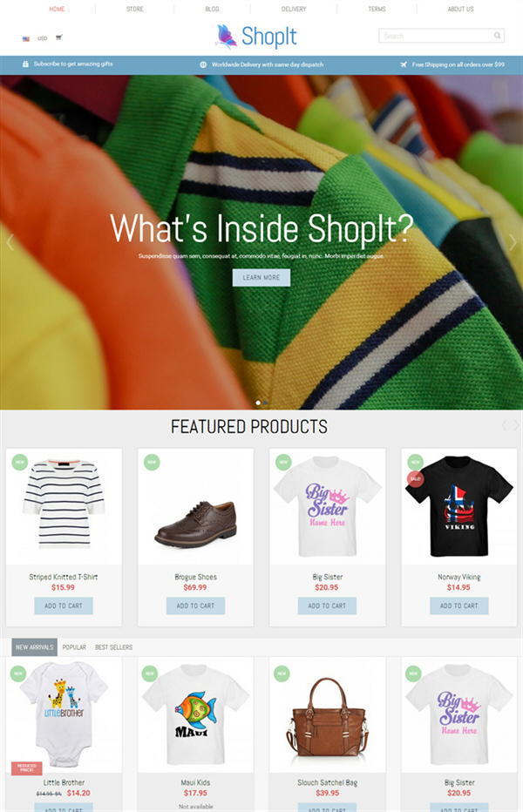Show previous featured products with left chevron
The image size is (523, 812).
(504, 425)
